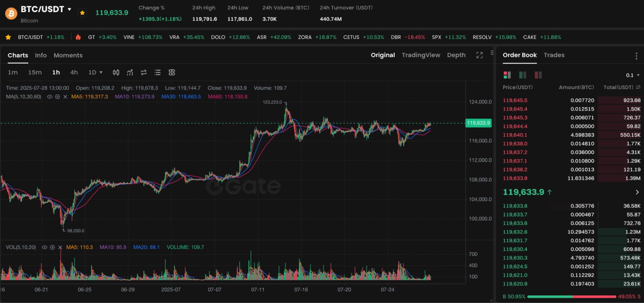Switch Total column unit with swap icon
This screenshot has height=303, width=644.
(x=638, y=87)
